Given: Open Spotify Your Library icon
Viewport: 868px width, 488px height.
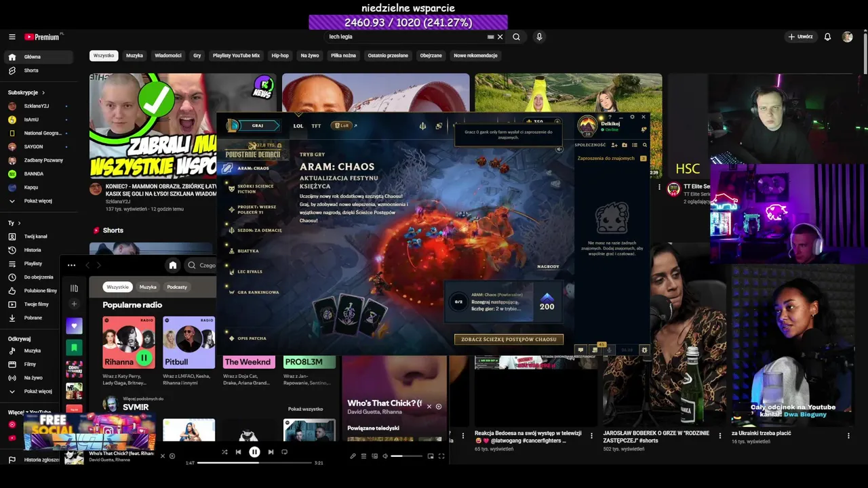Looking at the screenshot, I should [x=74, y=288].
